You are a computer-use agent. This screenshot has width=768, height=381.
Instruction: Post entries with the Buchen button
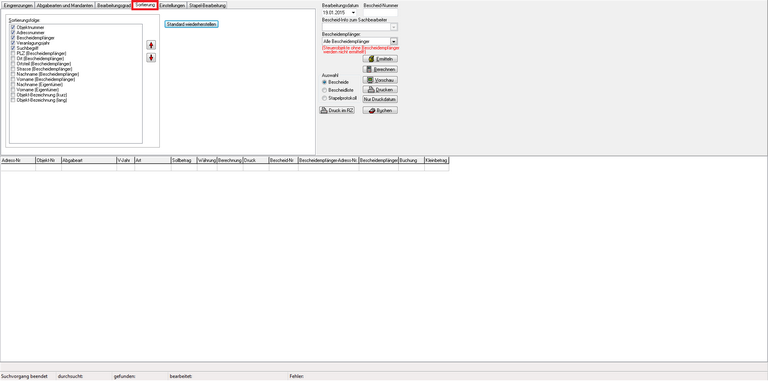[380, 110]
